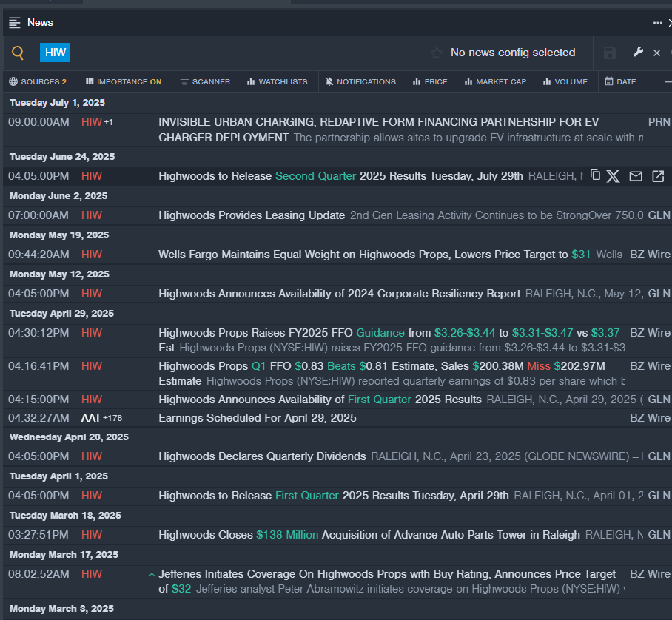Open the three-dots panel options
This screenshot has width=672, height=620.
coord(657,23)
